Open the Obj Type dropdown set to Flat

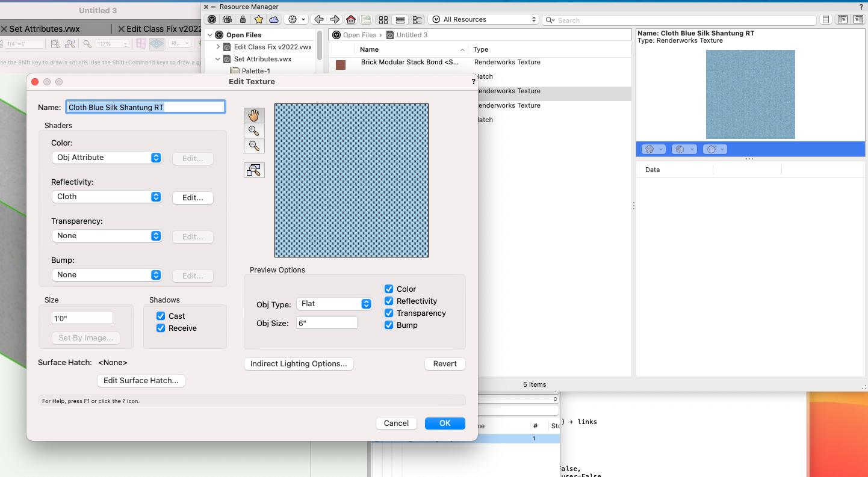334,304
